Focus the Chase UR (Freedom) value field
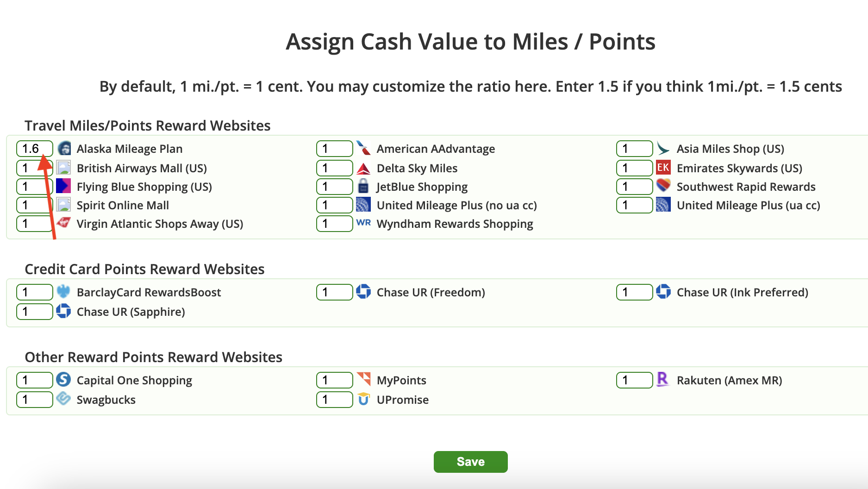This screenshot has height=489, width=868. coord(335,292)
